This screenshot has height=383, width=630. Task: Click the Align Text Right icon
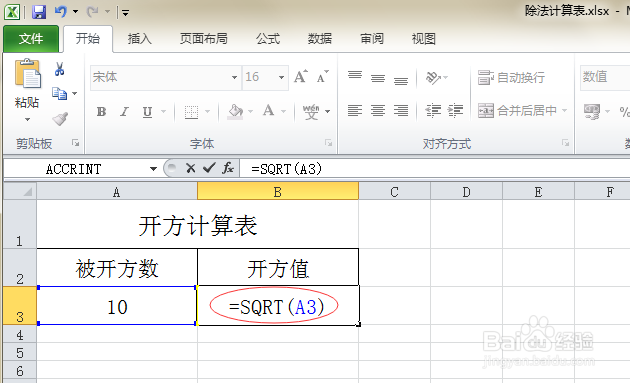pos(401,110)
